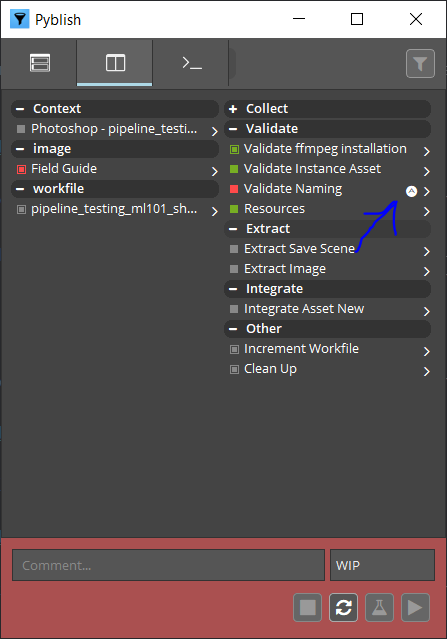Click the stop publishing button
Viewport: 447px width, 639px height.
308,608
